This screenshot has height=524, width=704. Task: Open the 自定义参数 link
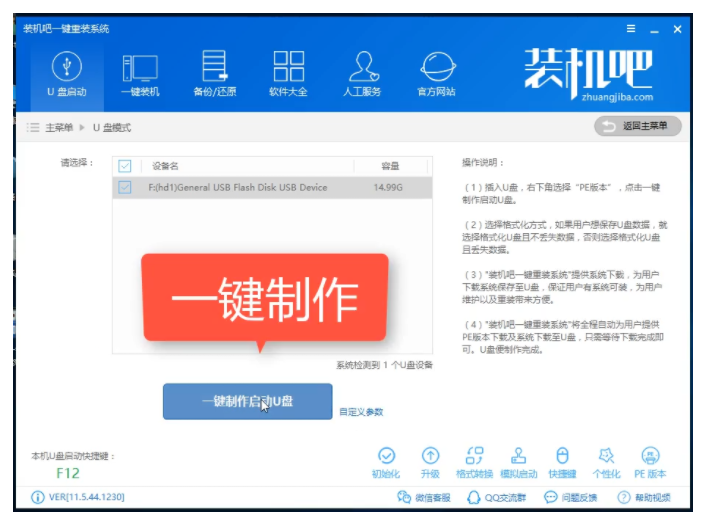pos(361,411)
